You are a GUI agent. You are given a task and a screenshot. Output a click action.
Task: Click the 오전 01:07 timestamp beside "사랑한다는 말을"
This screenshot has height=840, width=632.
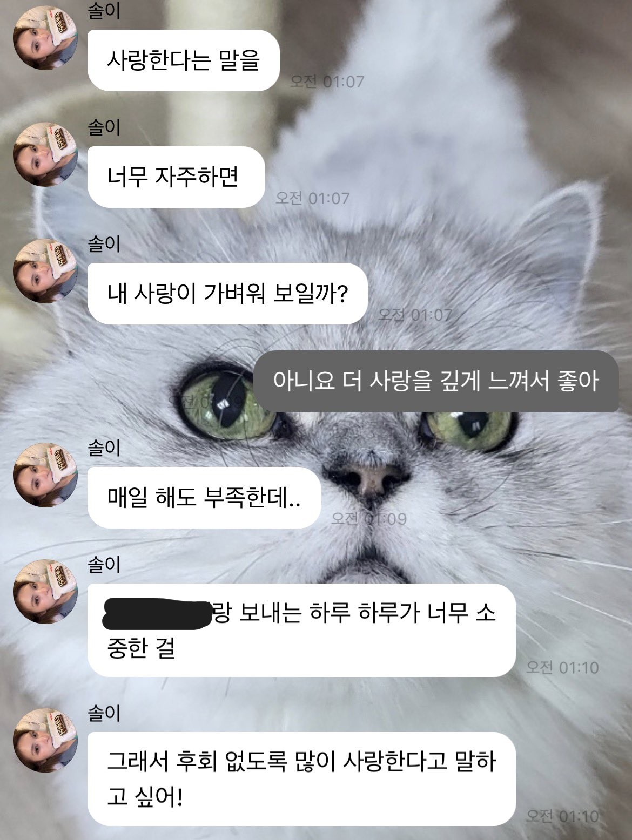point(327,82)
